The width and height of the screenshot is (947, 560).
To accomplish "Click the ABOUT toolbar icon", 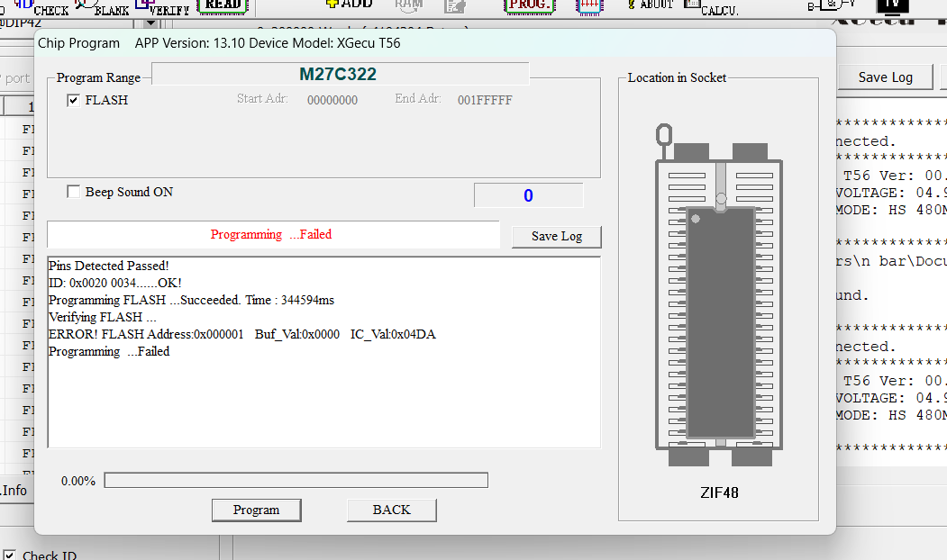I will tap(651, 5).
